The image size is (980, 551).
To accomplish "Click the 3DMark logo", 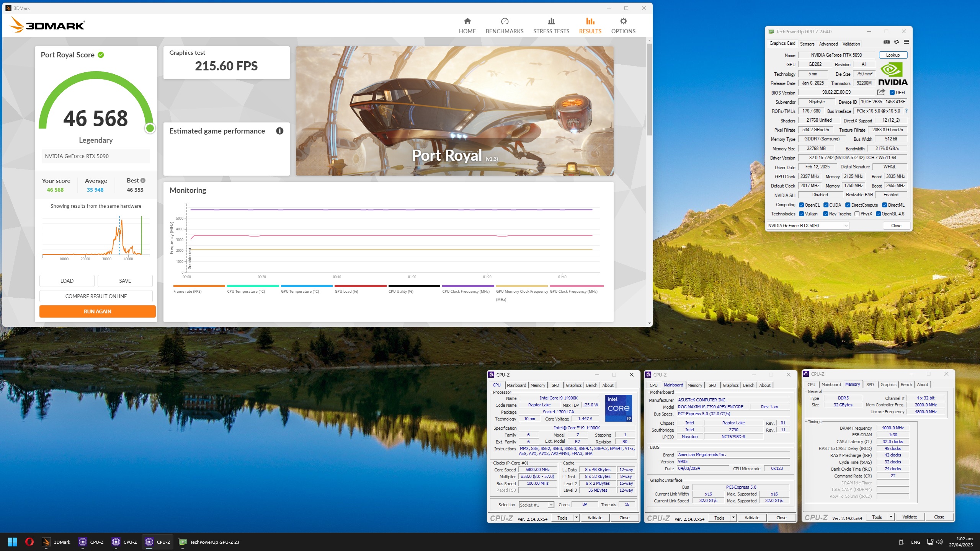I will pos(47,25).
